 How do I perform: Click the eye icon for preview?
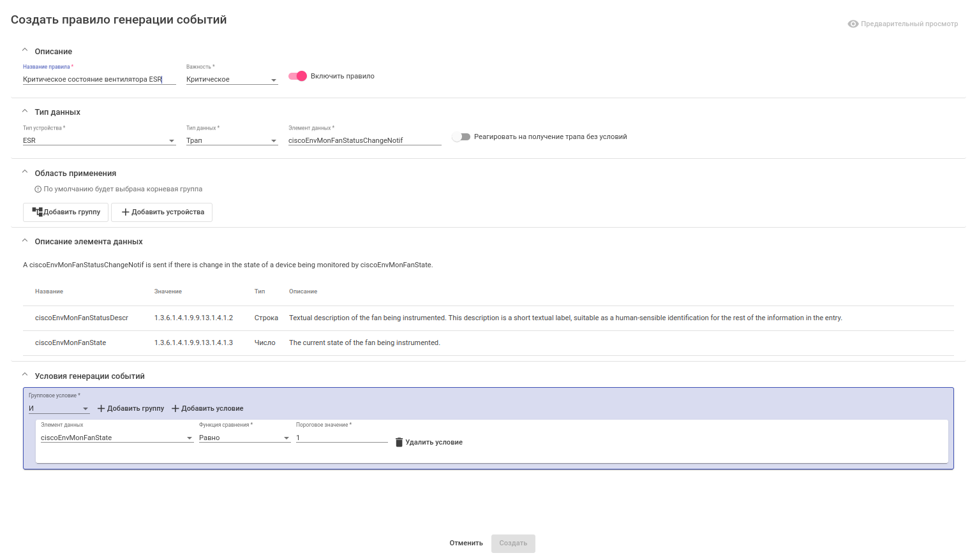[x=853, y=24]
